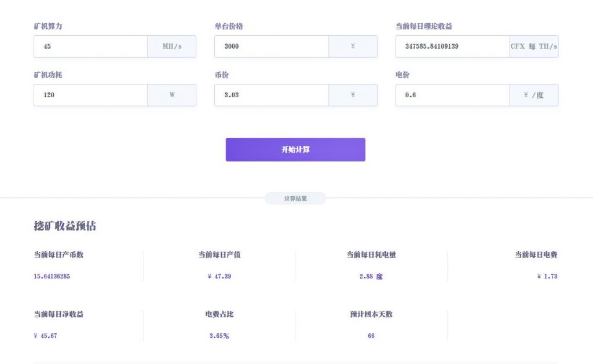Click the 开始计算 purple button
The width and height of the screenshot is (593, 364).
295,150
